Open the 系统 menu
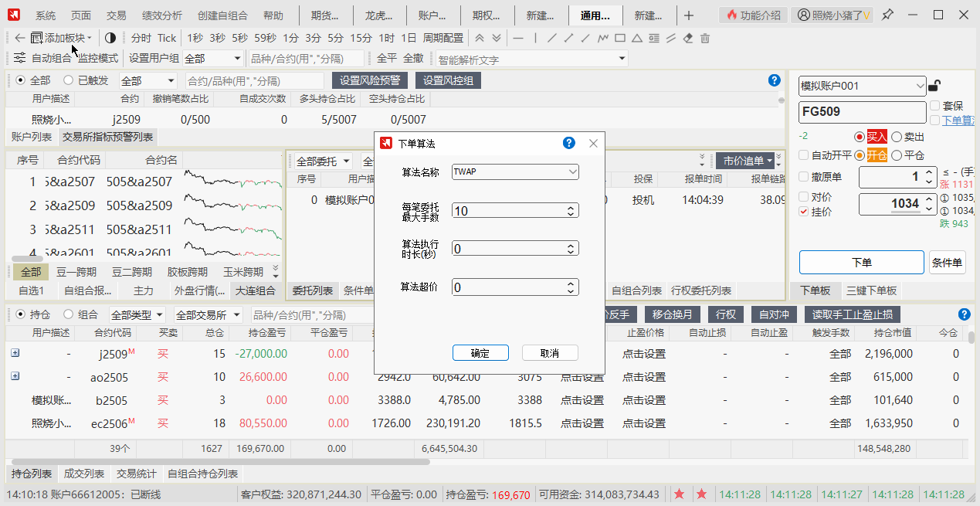 point(46,15)
